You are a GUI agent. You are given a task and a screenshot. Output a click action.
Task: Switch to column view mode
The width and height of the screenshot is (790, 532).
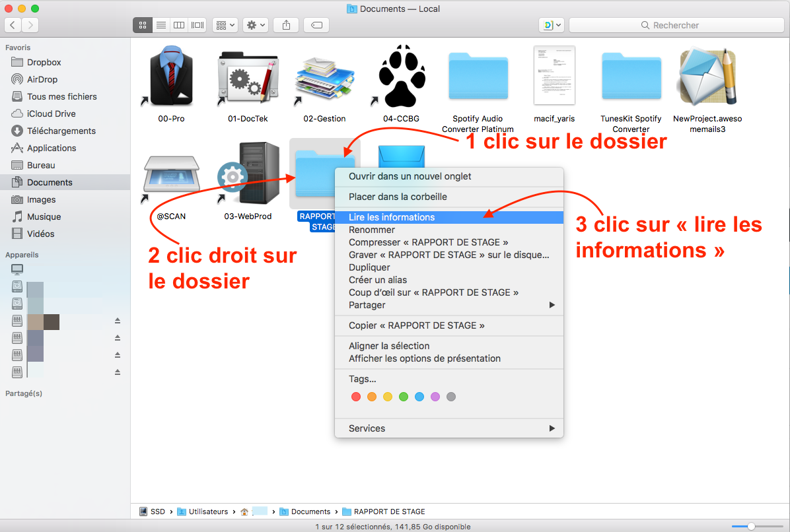(178, 25)
